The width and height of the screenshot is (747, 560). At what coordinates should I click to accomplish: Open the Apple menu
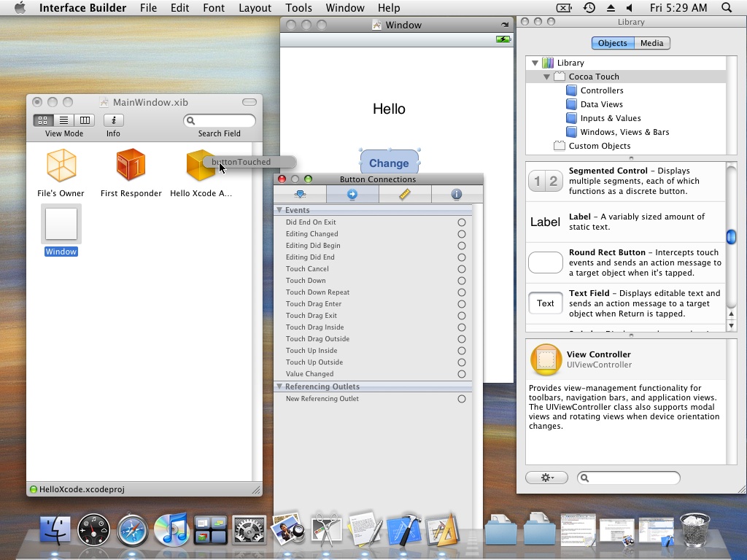point(20,7)
